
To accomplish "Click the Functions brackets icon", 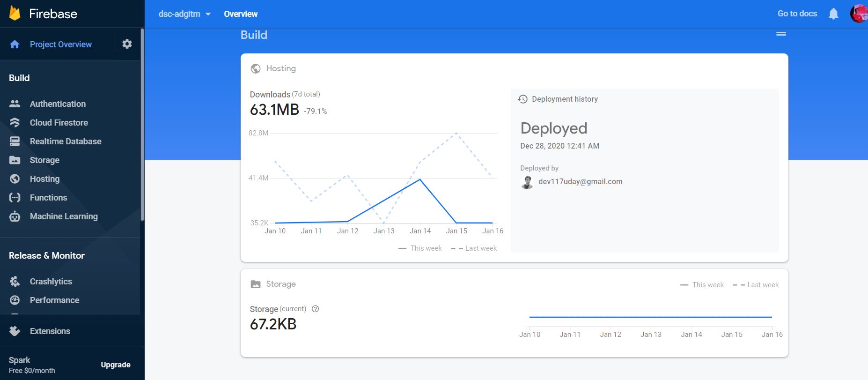I will pyautogui.click(x=15, y=198).
